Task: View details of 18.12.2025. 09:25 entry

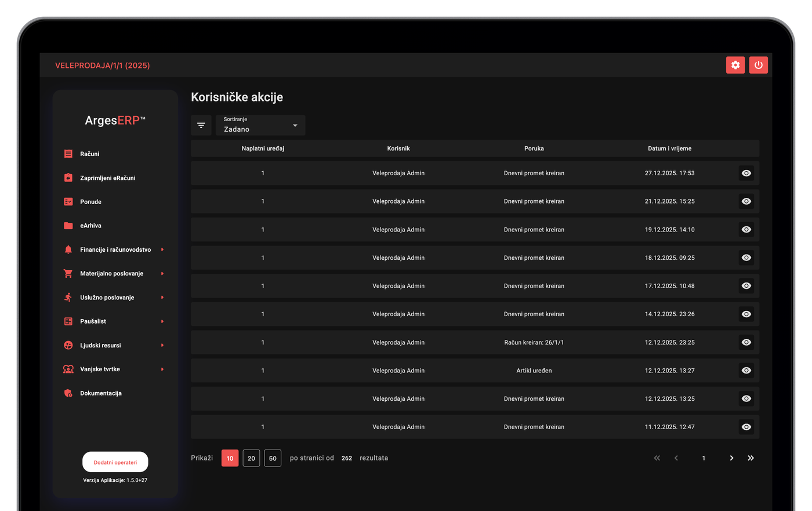Action: pyautogui.click(x=746, y=258)
